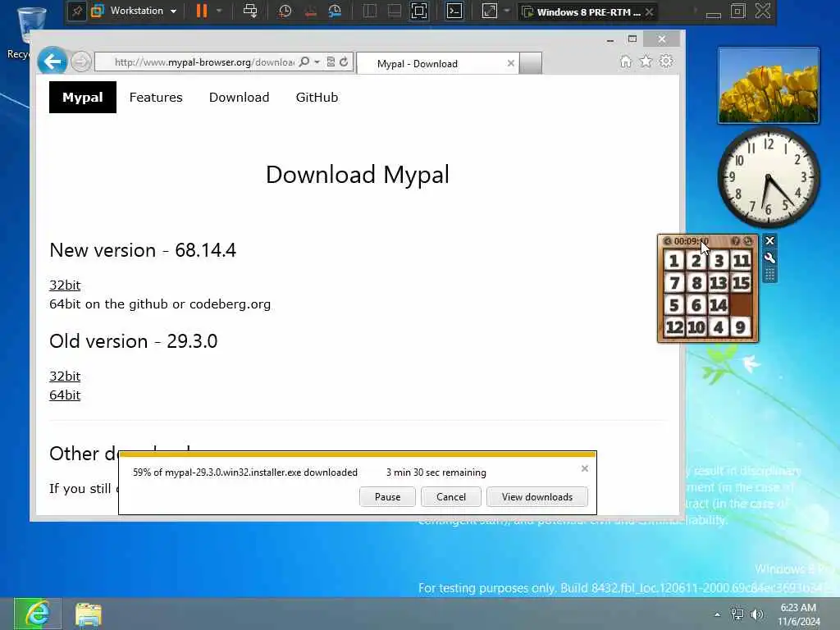Expand the address bar autocomplete dropdown

click(x=317, y=62)
